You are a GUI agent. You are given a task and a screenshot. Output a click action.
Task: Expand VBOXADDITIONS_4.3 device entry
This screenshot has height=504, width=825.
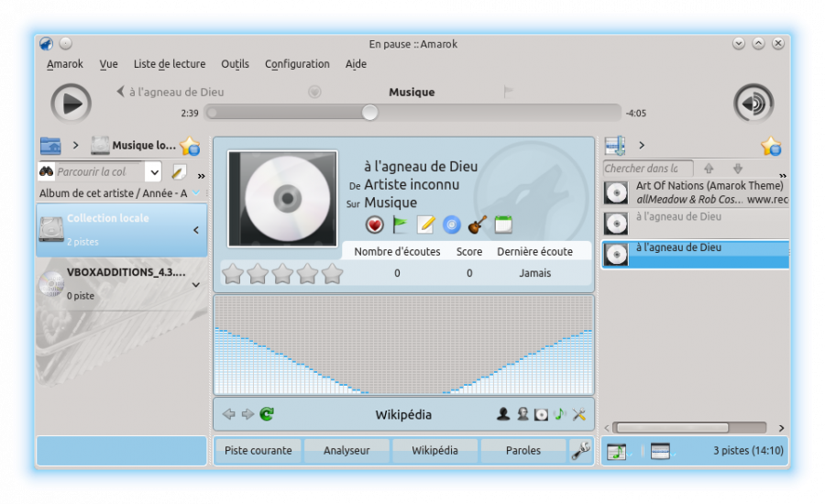point(196,285)
